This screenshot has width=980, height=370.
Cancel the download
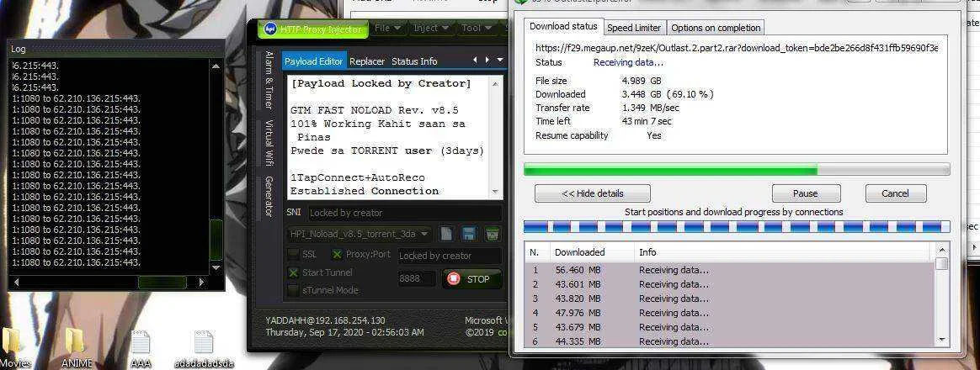(x=895, y=193)
